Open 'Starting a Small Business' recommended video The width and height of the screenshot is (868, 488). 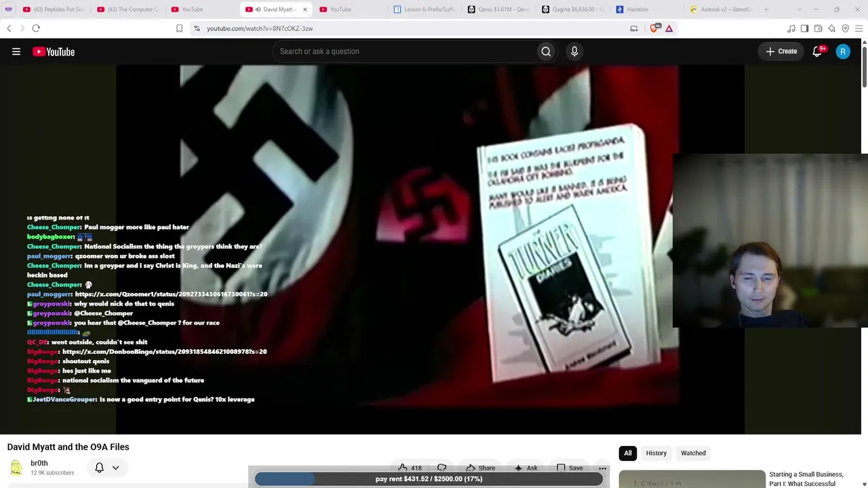click(806, 479)
